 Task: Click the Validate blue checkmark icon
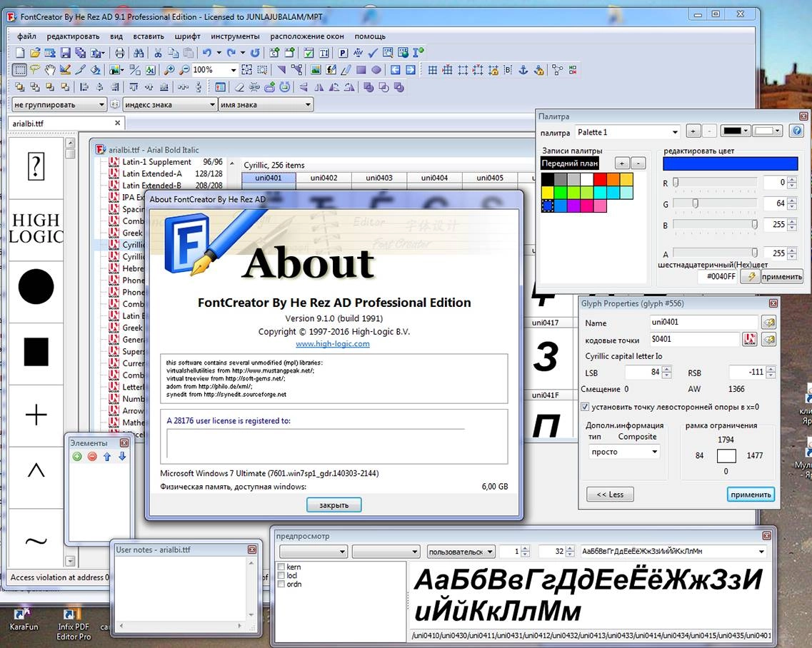pos(373,52)
